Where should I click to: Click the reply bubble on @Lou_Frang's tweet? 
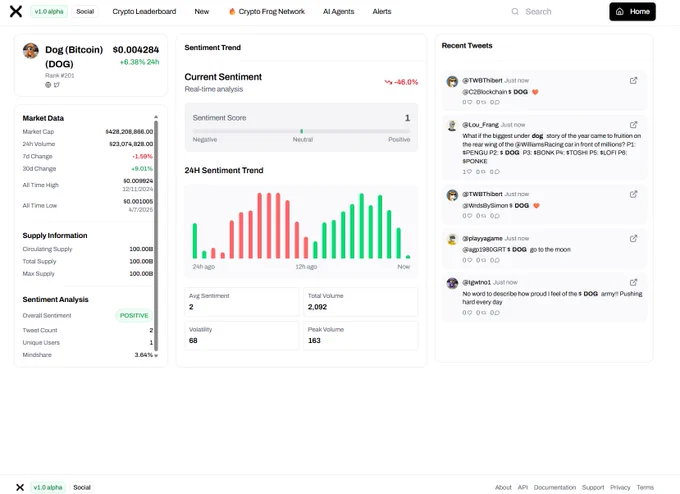pos(497,172)
